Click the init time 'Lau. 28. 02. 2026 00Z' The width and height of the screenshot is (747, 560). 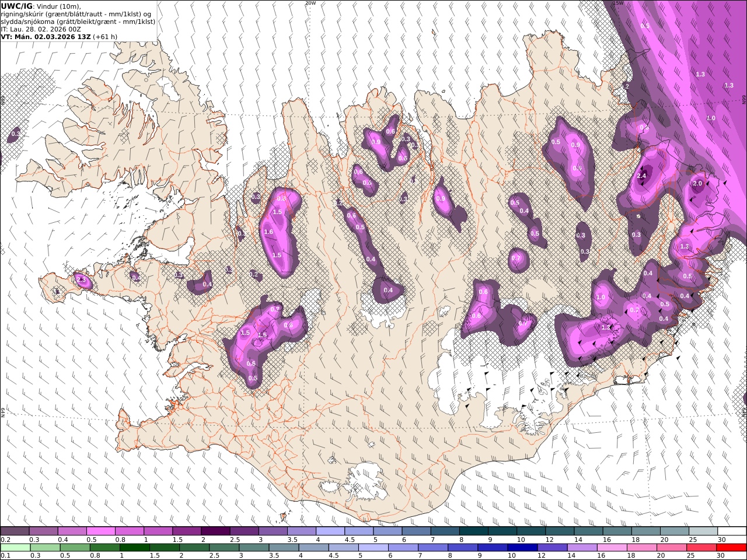tap(46, 29)
